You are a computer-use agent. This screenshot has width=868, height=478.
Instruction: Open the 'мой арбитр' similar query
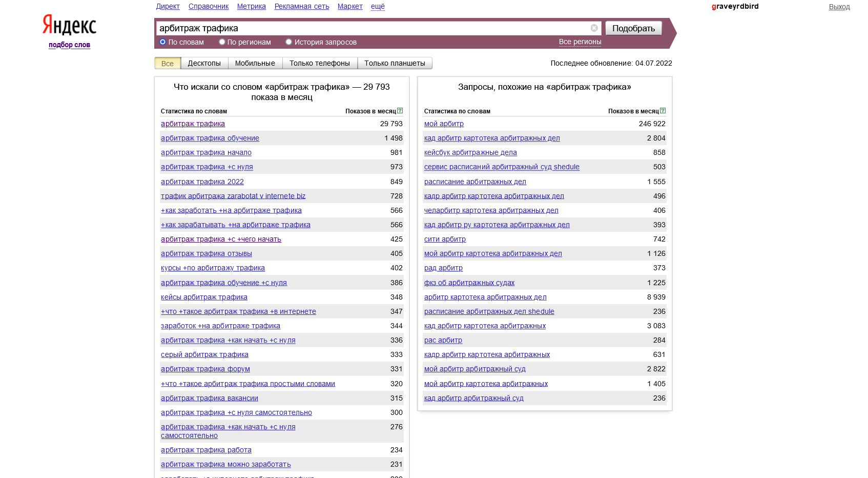point(444,124)
